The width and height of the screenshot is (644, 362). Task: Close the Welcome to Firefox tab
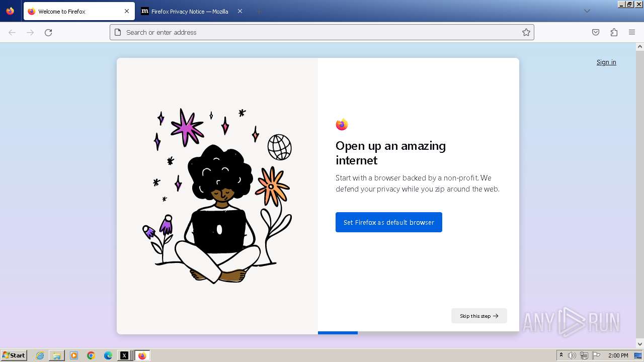(x=126, y=11)
